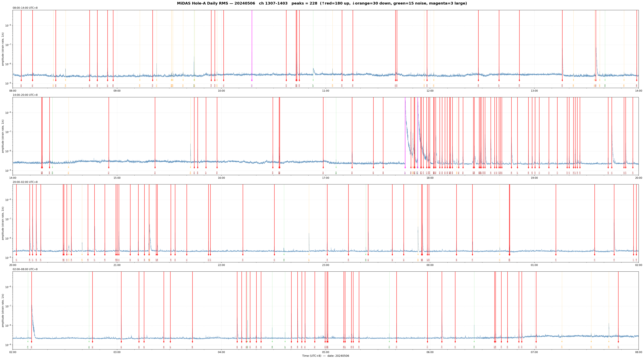
Task: Select the orange down marker labeled 045
Action: click(624, 80)
